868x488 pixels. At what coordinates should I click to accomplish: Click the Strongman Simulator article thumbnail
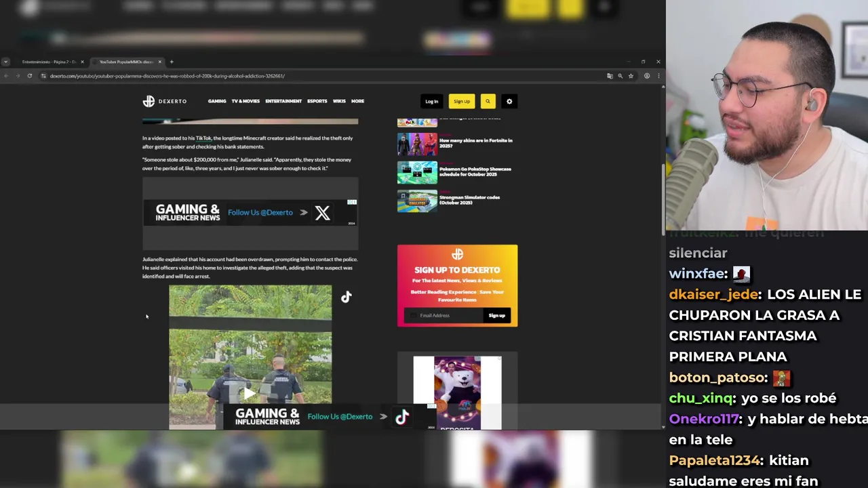tap(417, 201)
